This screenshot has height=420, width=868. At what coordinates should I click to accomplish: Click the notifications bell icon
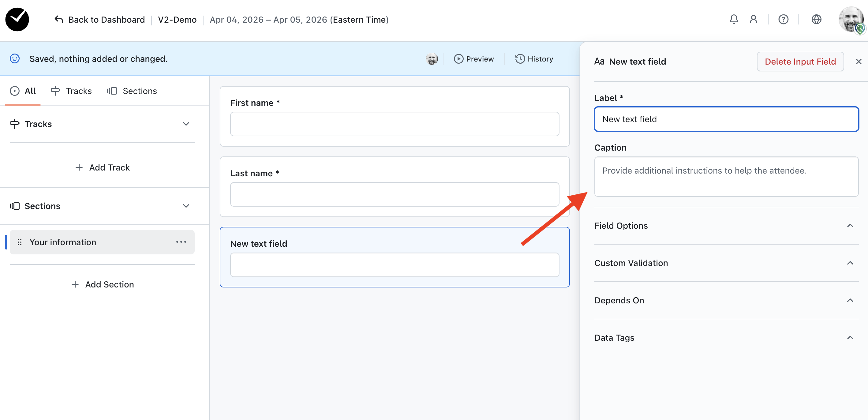point(734,20)
